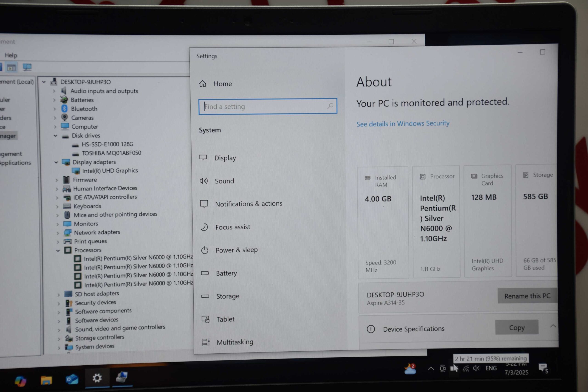Click the Print queues icon
This screenshot has width=588, height=392.
[x=68, y=241]
